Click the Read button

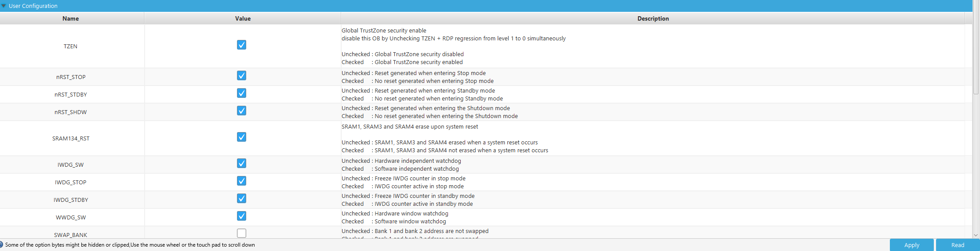[958, 245]
